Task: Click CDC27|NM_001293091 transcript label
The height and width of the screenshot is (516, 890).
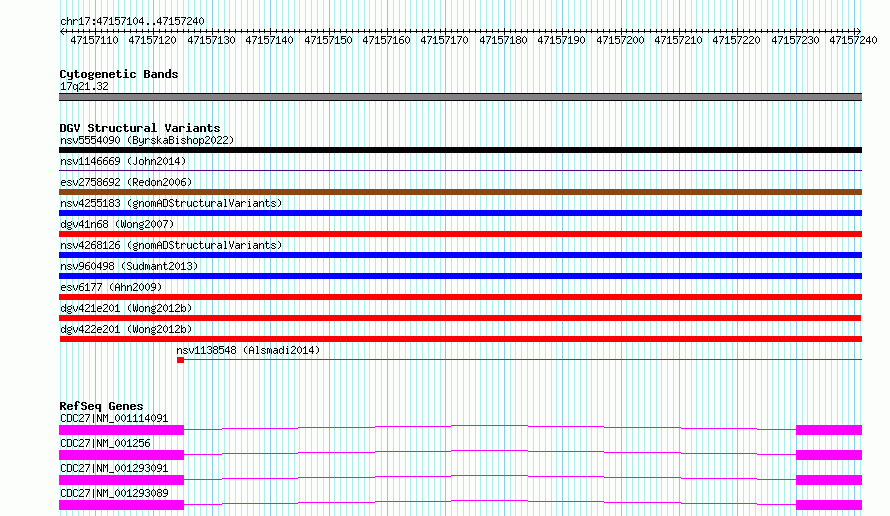Action: point(114,468)
